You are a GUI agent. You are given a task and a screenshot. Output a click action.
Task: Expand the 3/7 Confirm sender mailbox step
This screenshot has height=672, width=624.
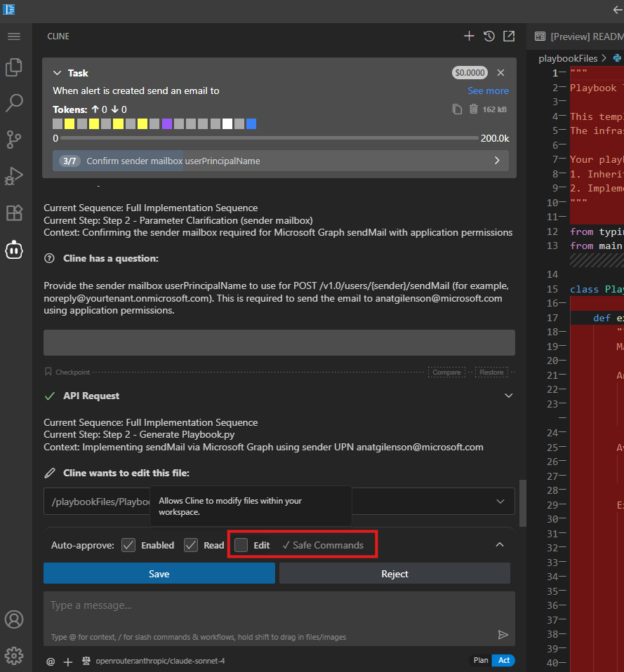tap(281, 161)
